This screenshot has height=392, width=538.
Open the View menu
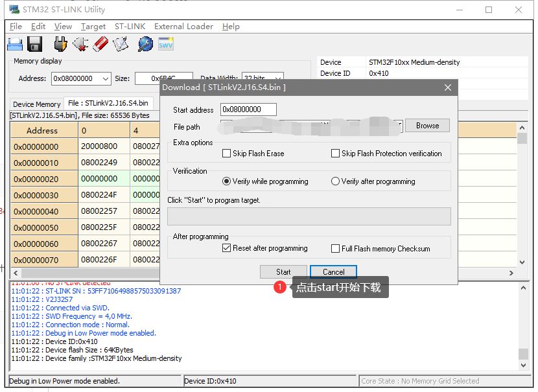pyautogui.click(x=63, y=27)
